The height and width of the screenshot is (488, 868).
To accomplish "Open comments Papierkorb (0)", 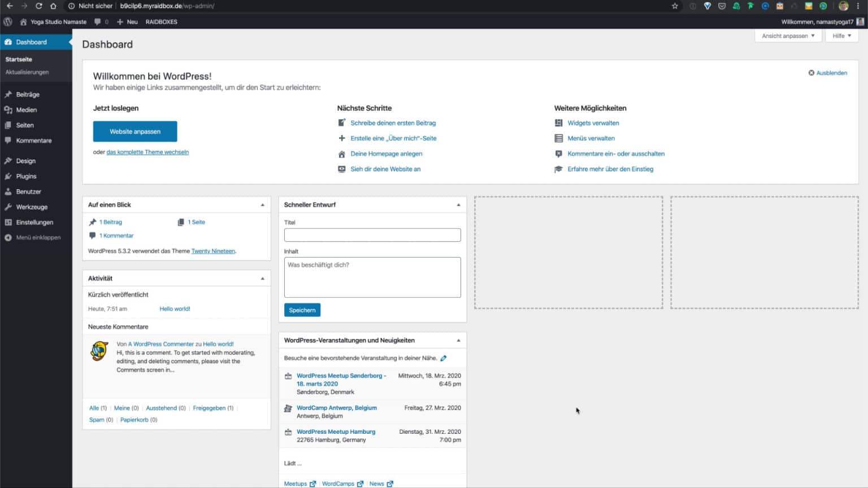I will tap(138, 420).
